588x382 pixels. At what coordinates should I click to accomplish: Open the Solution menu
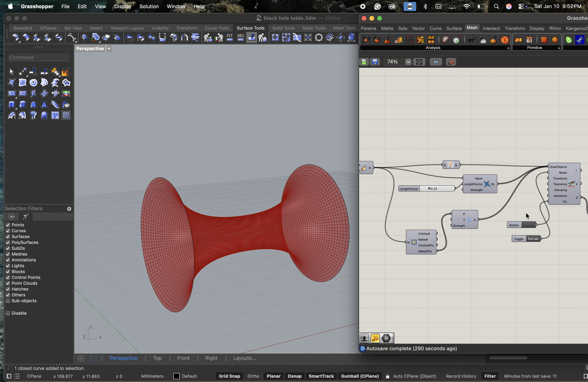pos(149,6)
